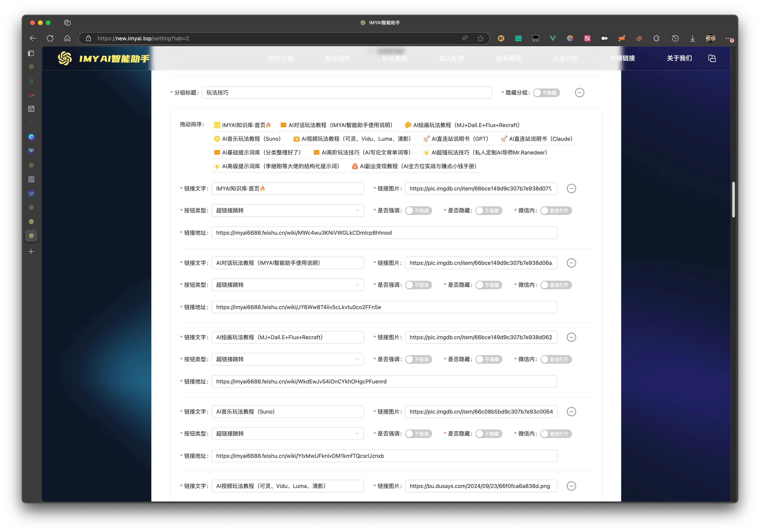Switch to the Canva sidebar tab
The image size is (760, 532).
click(x=31, y=137)
